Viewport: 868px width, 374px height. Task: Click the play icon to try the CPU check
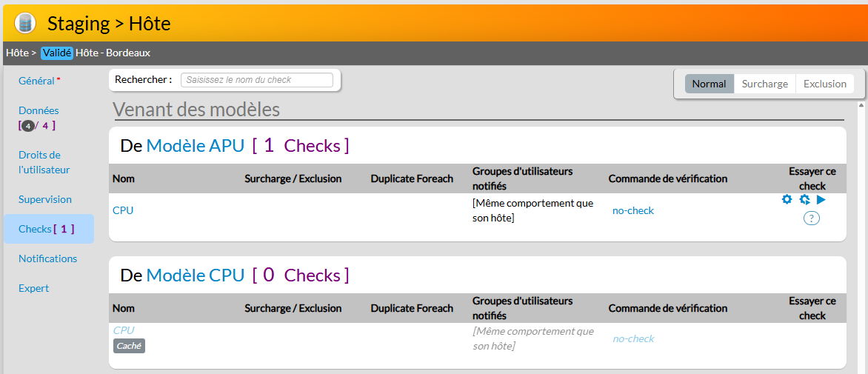(x=821, y=199)
